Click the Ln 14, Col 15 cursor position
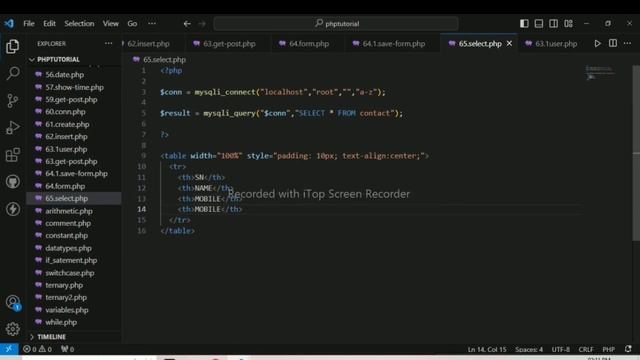 click(487, 349)
